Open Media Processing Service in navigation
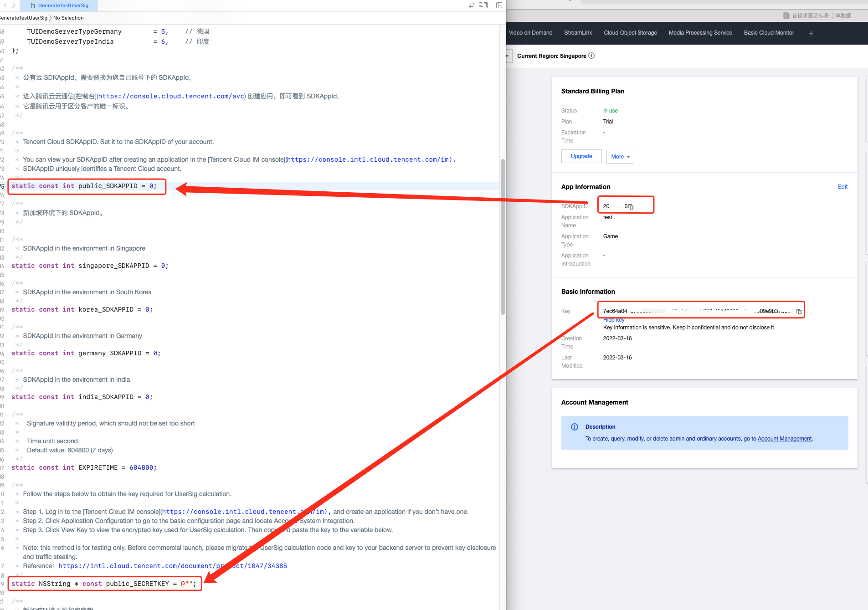This screenshot has height=610, width=868. [x=700, y=33]
